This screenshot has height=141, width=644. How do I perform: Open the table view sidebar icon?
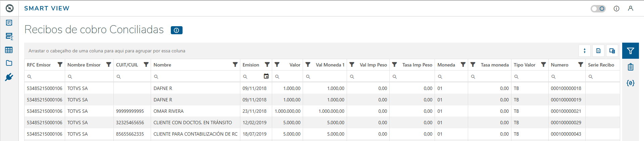click(x=9, y=50)
